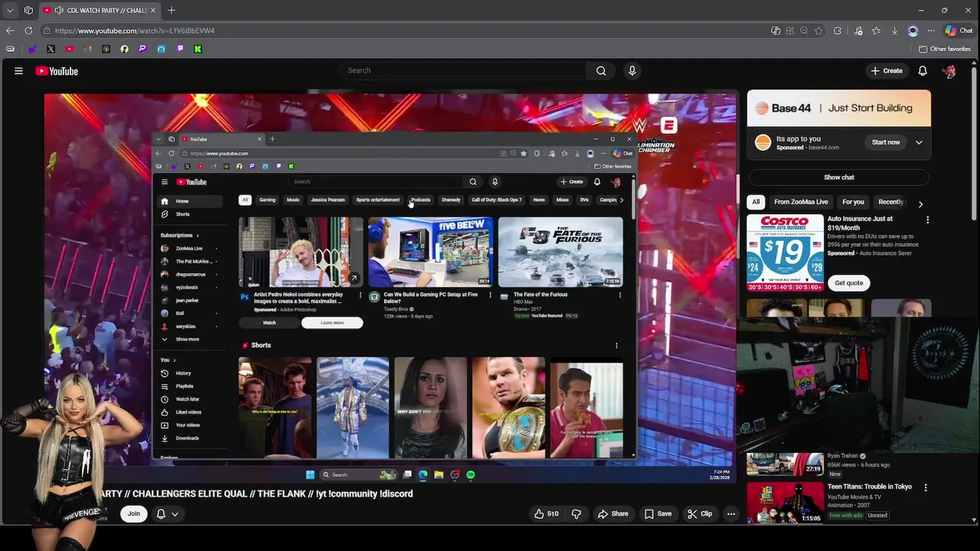The image size is (980, 551).
Task: Open Copilot Chat button in browser toolbar
Action: 959,31
